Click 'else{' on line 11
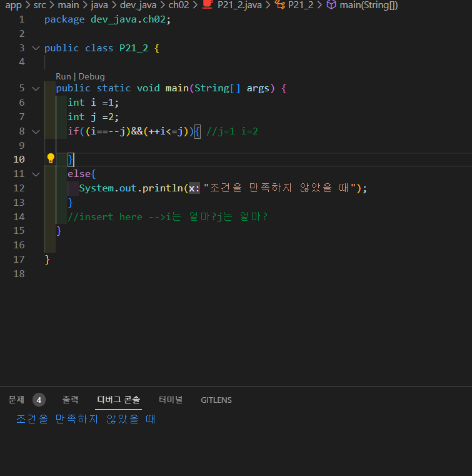The image size is (472, 476). click(82, 174)
